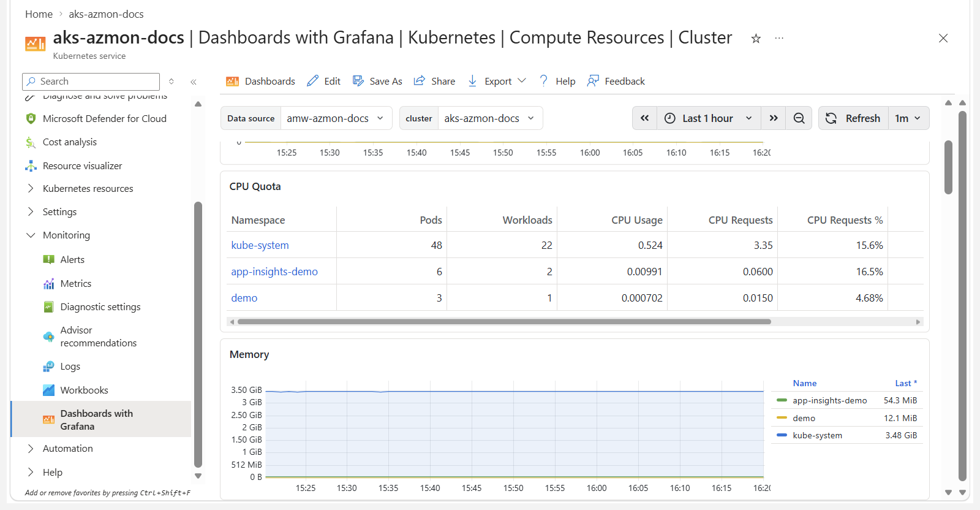Click Help in toolbar
Image resolution: width=980 pixels, height=510 pixels.
click(x=557, y=82)
